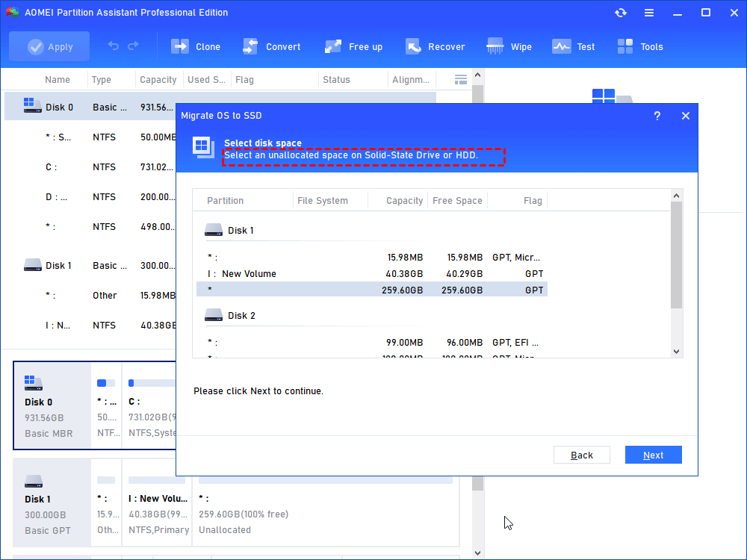The height and width of the screenshot is (560, 747).
Task: Select the 259.60GB unallocated partition row
Action: click(x=371, y=290)
